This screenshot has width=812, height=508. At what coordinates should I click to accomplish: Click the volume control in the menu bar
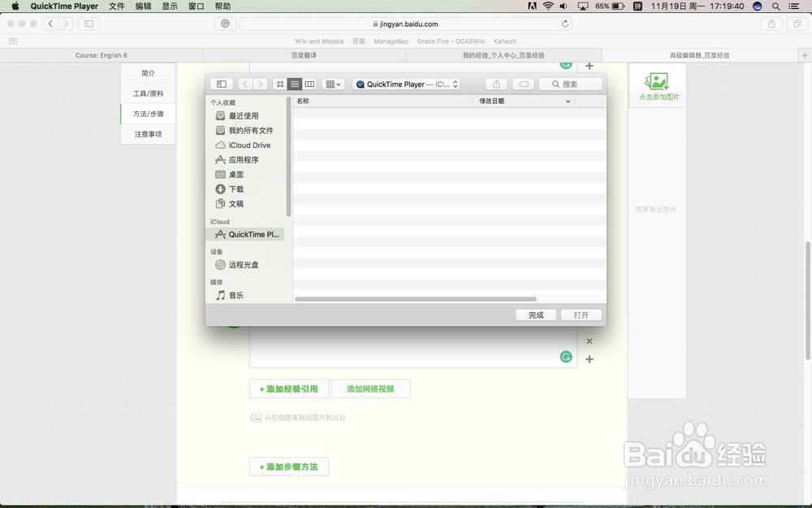click(x=564, y=6)
